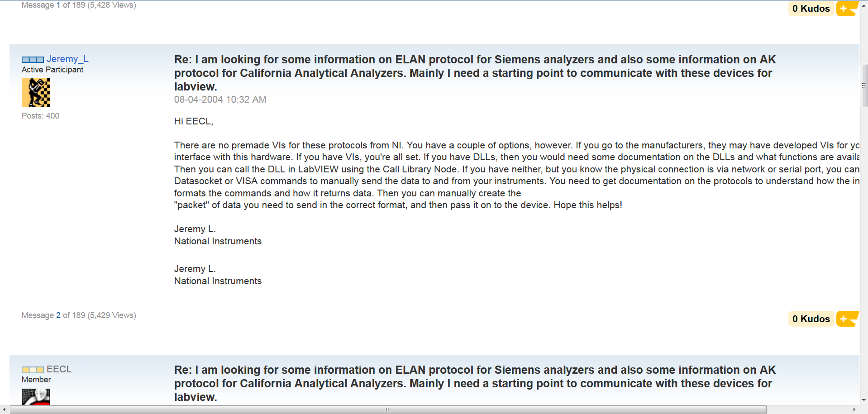Screen dimensions: 868x414
Task: Open message 2 permalink number
Action: (58, 315)
